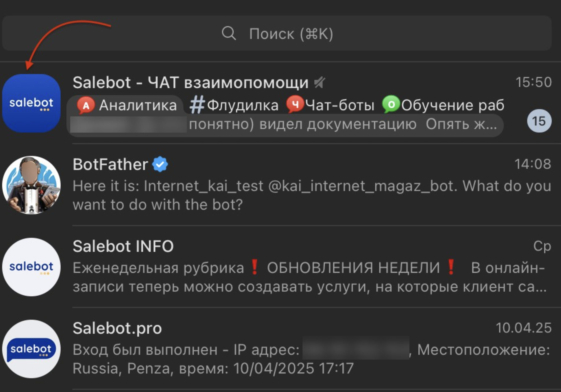Click the Salebot INFO channel avatar
Viewport: 561px width, 392px height.
click(x=31, y=267)
